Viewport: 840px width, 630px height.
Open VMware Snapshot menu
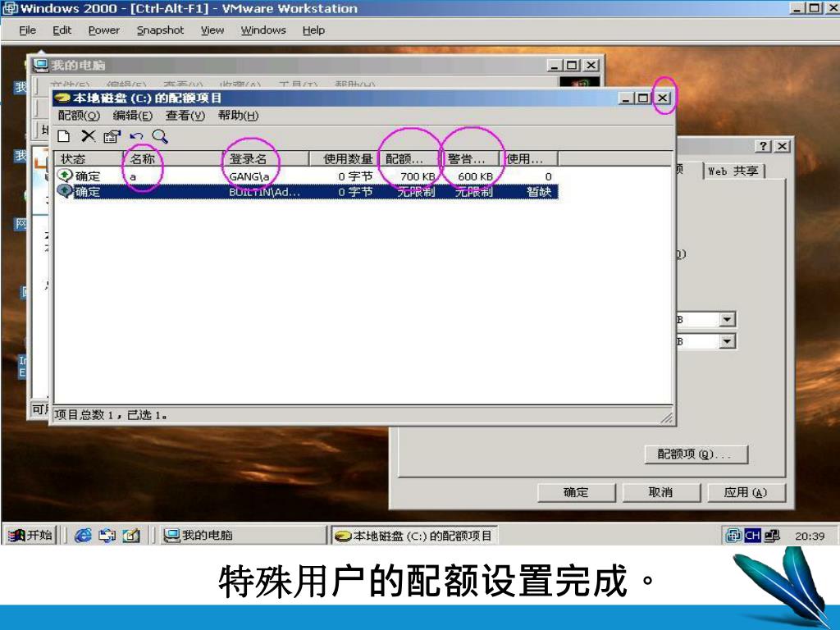point(160,30)
